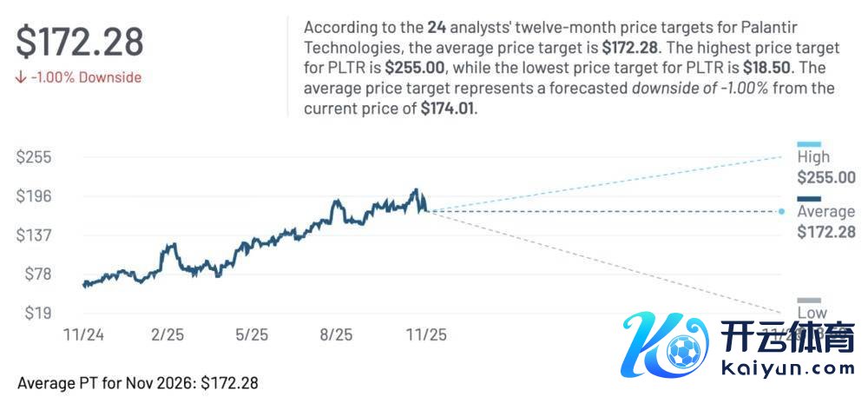The height and width of the screenshot is (397, 868).
Task: Click the 8/25 x-axis date label
Action: coord(337,334)
